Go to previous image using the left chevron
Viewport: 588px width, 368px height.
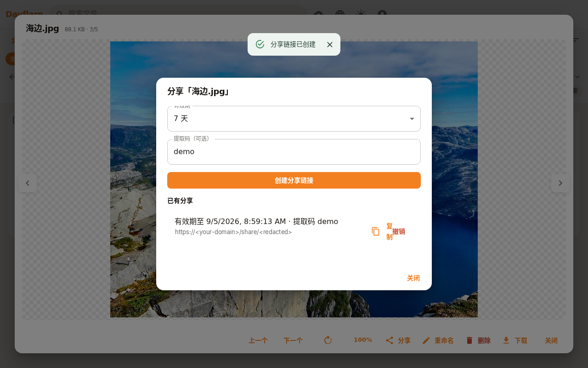tap(28, 183)
